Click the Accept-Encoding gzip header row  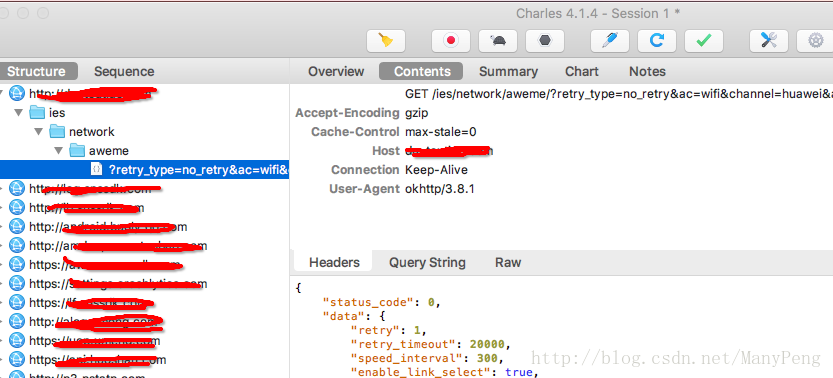point(362,113)
